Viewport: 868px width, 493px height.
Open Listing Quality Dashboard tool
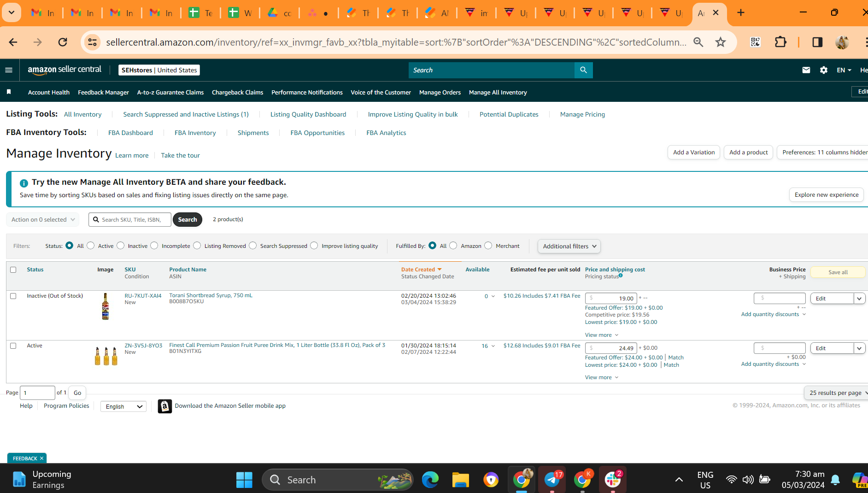[x=308, y=114]
